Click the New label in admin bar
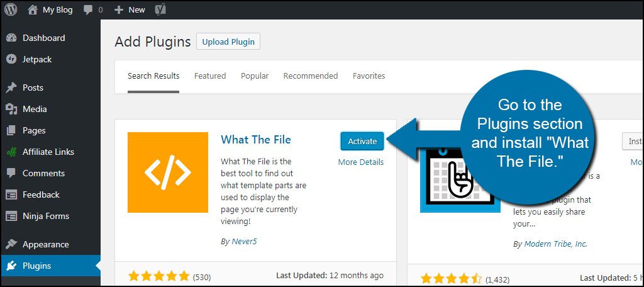This screenshot has width=644, height=287. [136, 10]
